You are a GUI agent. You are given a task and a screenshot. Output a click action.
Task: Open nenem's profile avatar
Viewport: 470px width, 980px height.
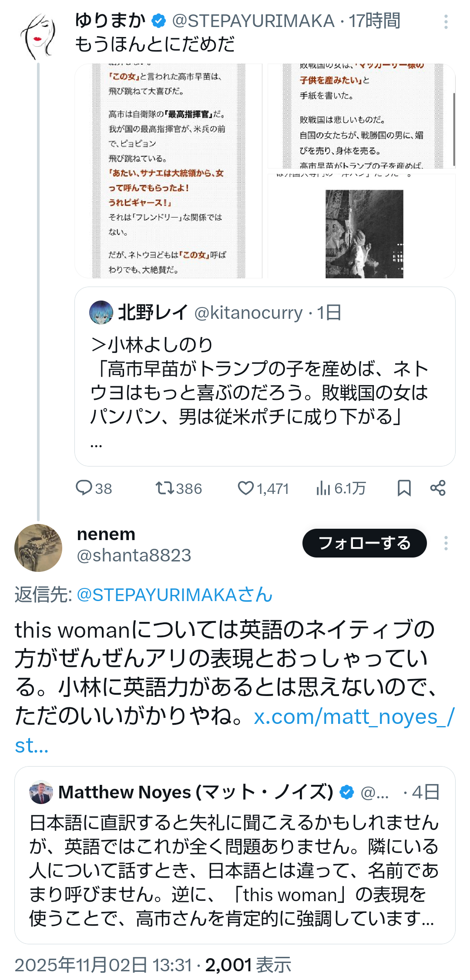click(x=38, y=547)
